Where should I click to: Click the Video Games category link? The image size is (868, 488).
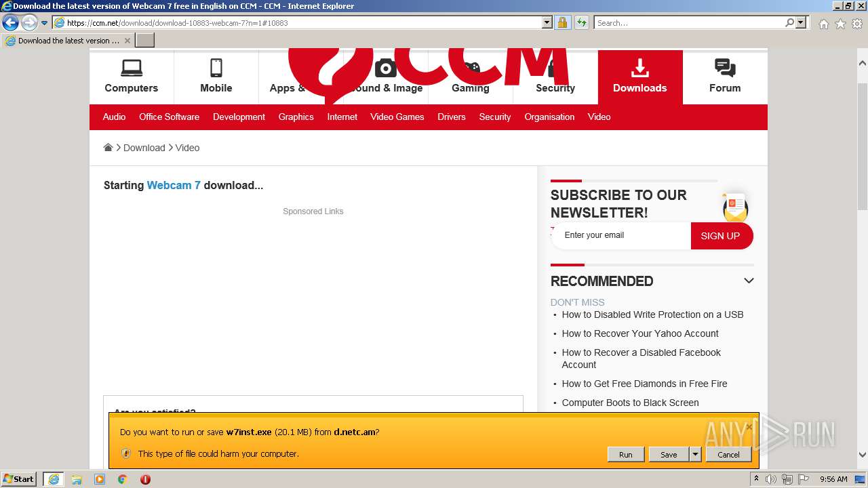coord(397,117)
